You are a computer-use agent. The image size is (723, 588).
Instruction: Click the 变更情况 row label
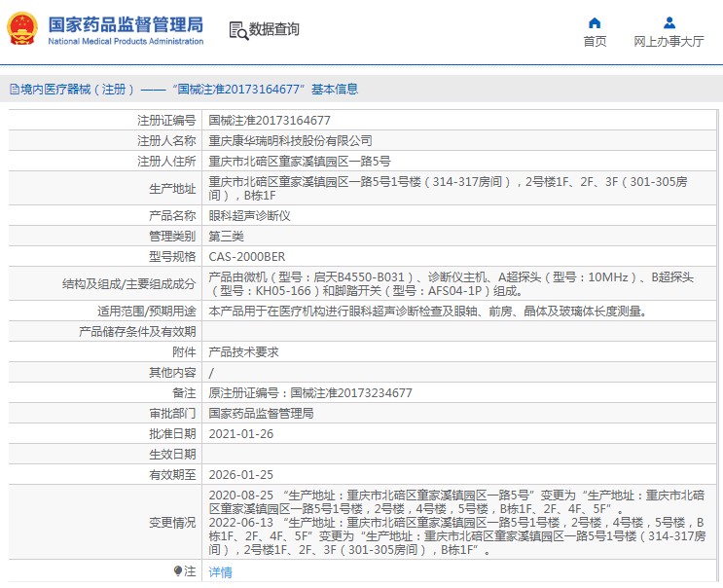[172, 523]
